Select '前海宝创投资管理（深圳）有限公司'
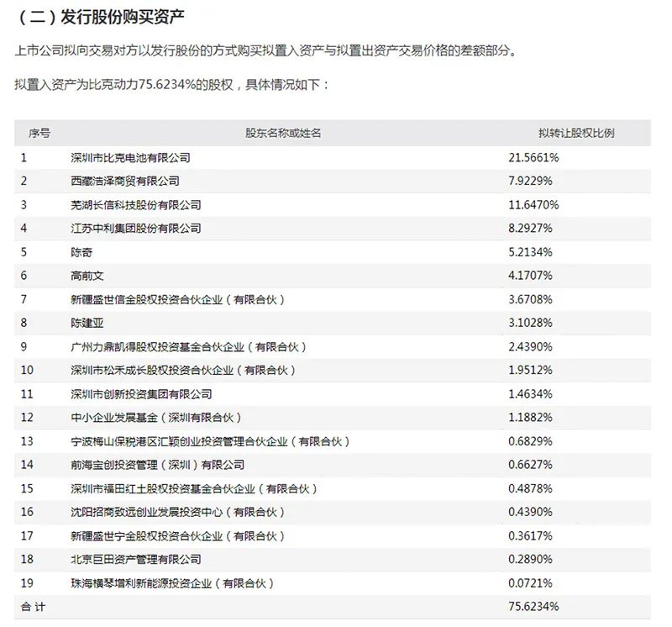This screenshot has height=627, width=672. pos(158,465)
